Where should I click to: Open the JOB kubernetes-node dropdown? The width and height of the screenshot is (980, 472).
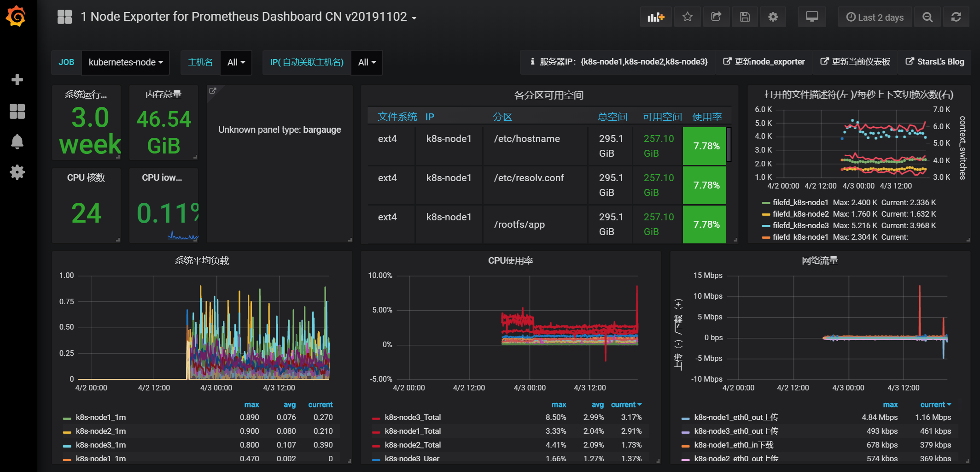tap(126, 62)
